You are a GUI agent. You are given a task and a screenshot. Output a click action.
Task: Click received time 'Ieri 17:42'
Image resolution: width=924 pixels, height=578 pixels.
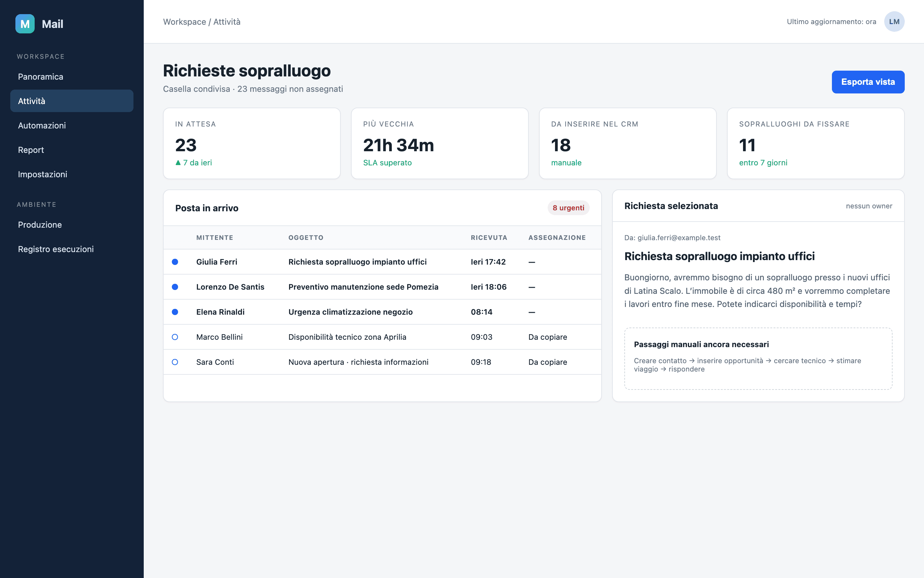[x=488, y=262]
